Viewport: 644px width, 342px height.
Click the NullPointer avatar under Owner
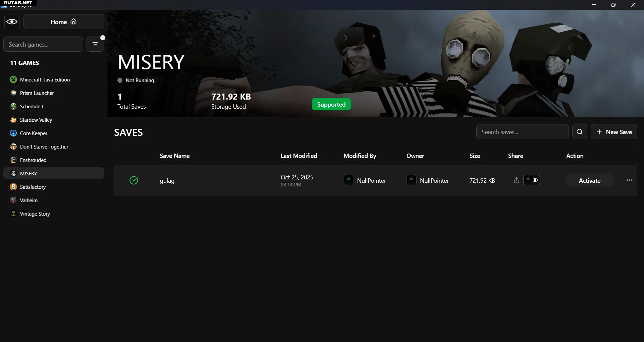tap(411, 180)
